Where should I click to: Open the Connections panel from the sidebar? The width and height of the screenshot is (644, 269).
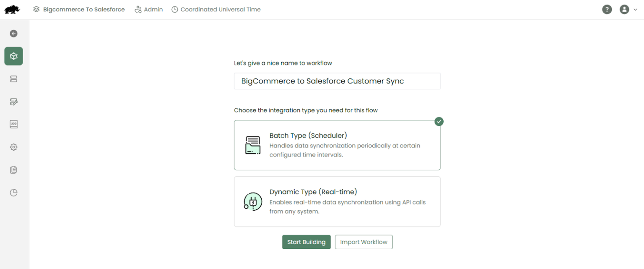tap(13, 79)
